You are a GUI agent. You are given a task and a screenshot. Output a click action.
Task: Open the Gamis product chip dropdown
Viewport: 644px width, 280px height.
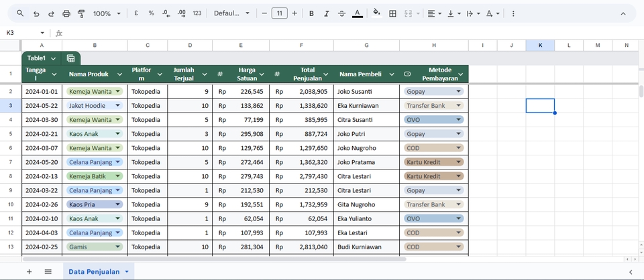(118, 247)
